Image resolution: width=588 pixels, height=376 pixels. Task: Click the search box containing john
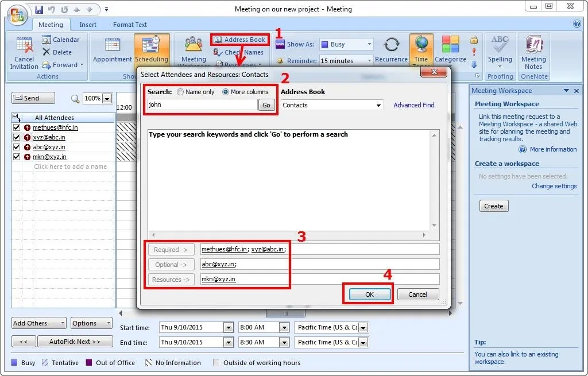coord(203,104)
